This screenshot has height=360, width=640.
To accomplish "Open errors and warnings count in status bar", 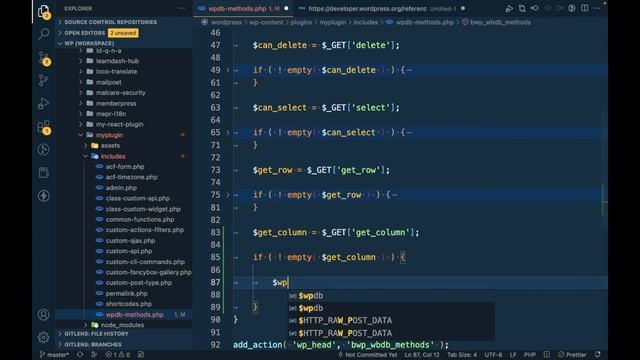I will [x=118, y=355].
